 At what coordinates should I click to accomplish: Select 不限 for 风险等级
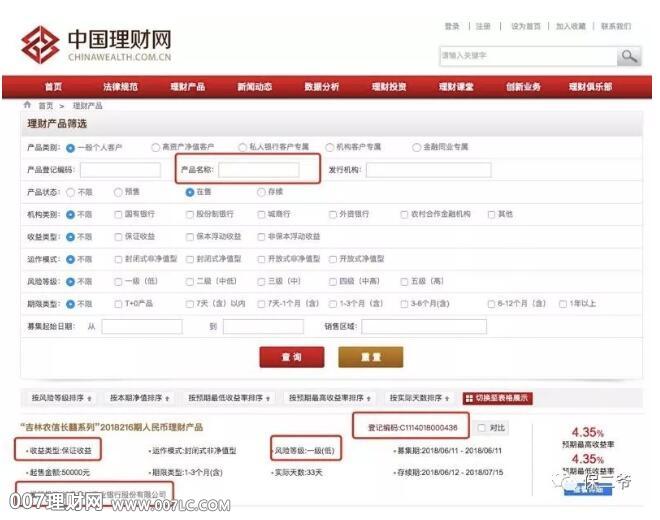[x=70, y=282]
